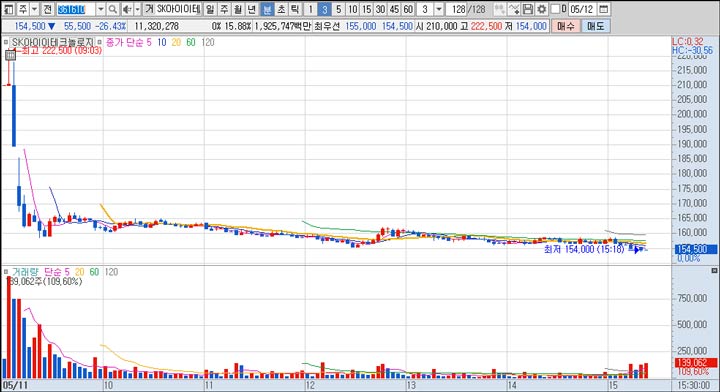Select the 분 (minute) chart period
The height and width of the screenshot is (392, 720).
click(x=267, y=9)
